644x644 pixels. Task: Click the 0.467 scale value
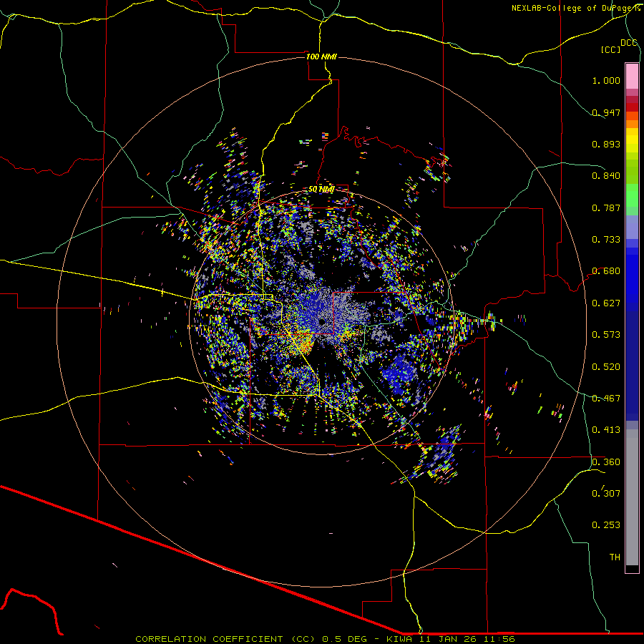[606, 399]
